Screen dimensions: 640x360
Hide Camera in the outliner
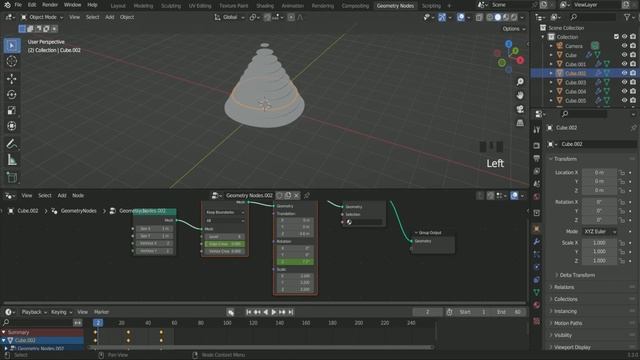point(624,46)
